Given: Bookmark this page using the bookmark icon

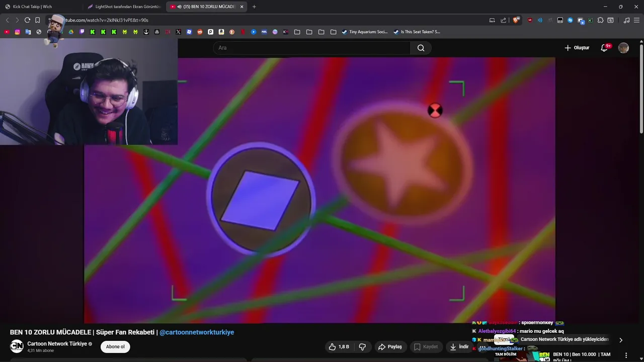Looking at the screenshot, I should click(37, 20).
